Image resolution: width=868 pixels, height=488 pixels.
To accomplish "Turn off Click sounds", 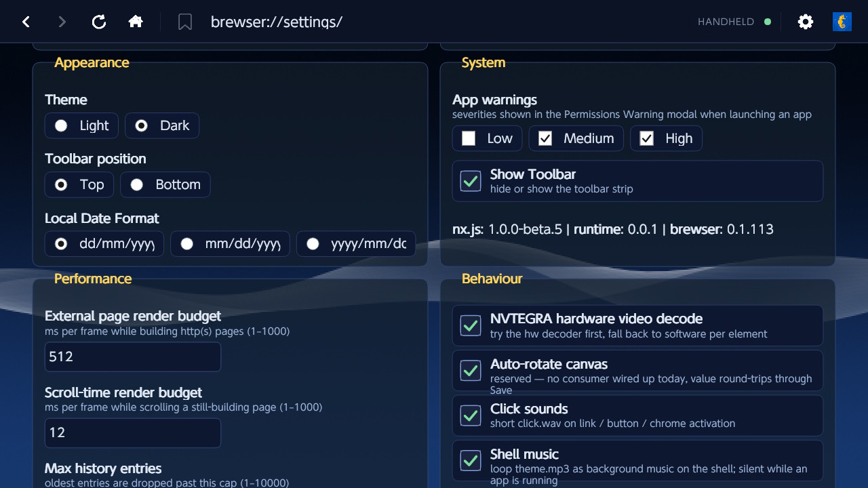I will click(471, 415).
